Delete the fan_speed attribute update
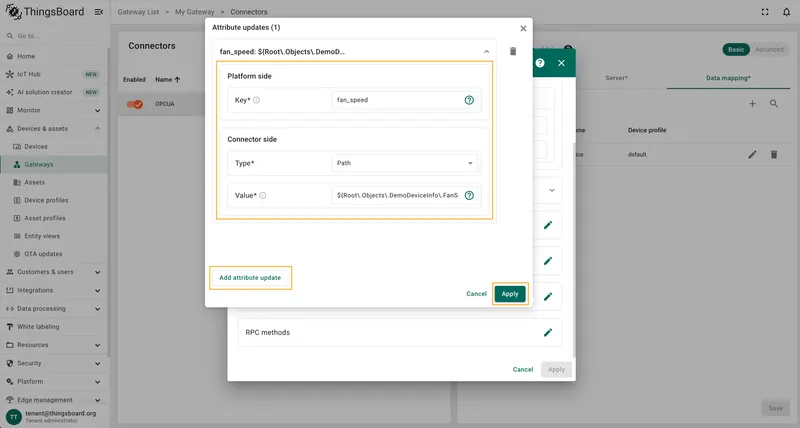Image resolution: width=800 pixels, height=428 pixels. 513,51
